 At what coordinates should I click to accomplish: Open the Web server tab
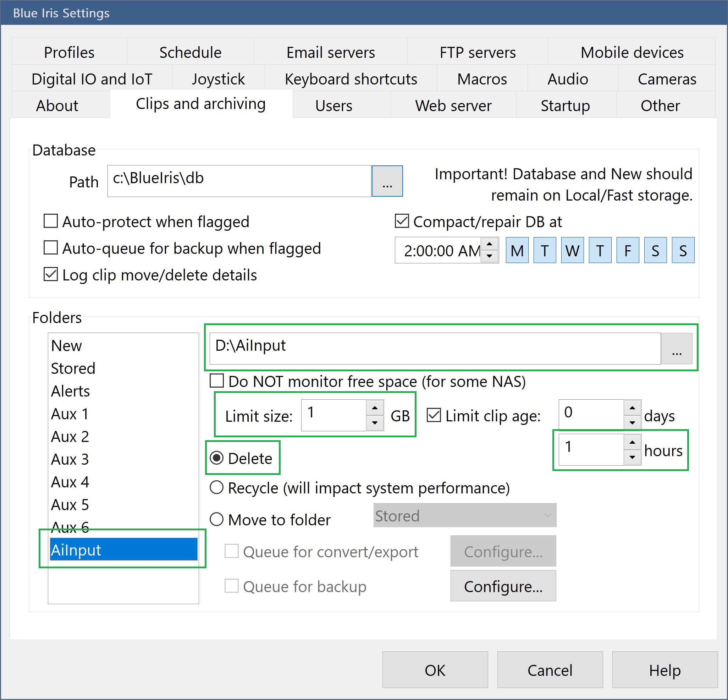tap(453, 105)
